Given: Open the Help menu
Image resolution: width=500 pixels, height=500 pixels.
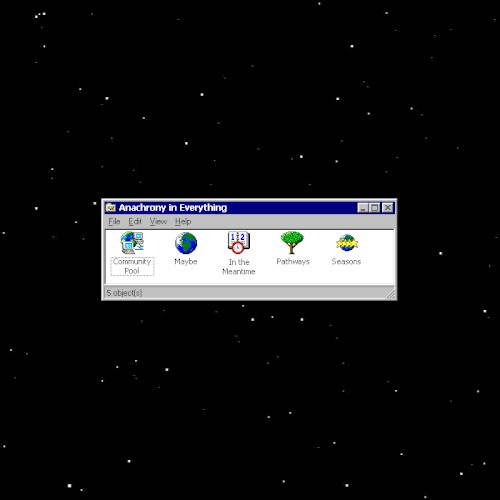Looking at the screenshot, I should [x=183, y=222].
